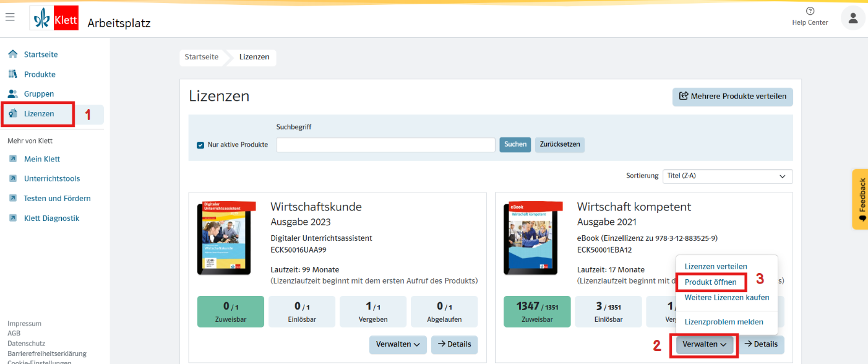Select Produkt öffnen from the menu

pos(710,282)
